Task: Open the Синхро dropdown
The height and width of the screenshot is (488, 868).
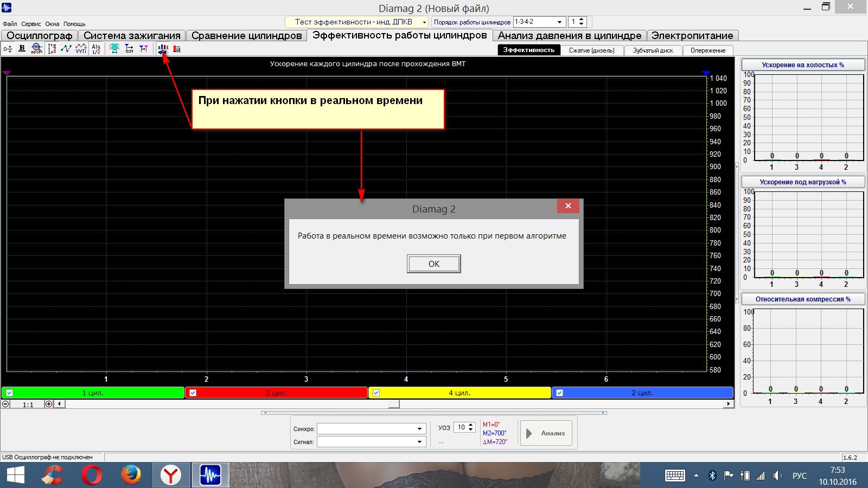Action: coord(371,429)
